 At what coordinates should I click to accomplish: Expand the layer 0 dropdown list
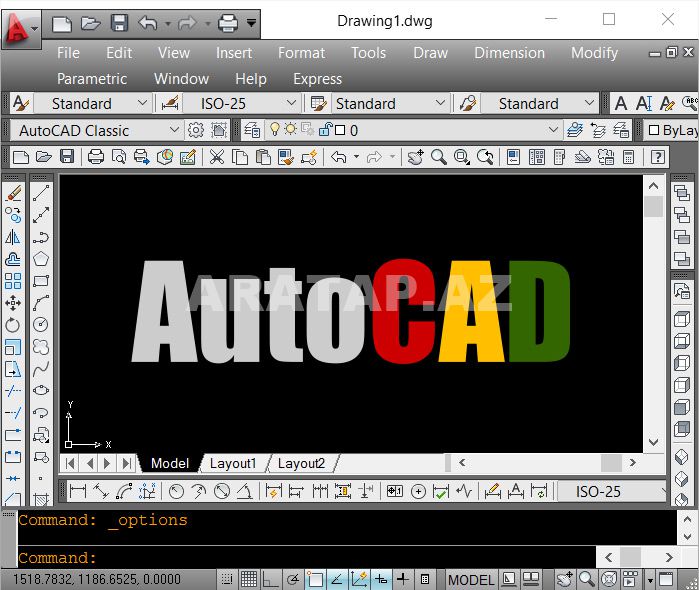coord(553,130)
